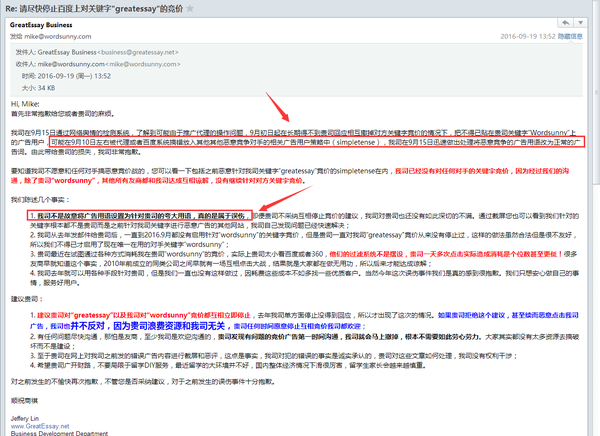Star this email next to the subject
The height and width of the screenshot is (436, 600).
click(x=190, y=8)
